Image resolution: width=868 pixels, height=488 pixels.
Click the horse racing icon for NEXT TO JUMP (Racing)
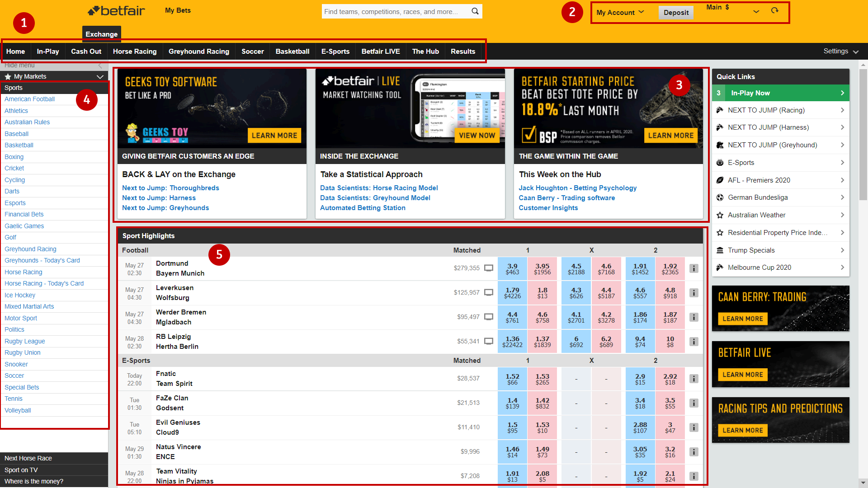720,110
